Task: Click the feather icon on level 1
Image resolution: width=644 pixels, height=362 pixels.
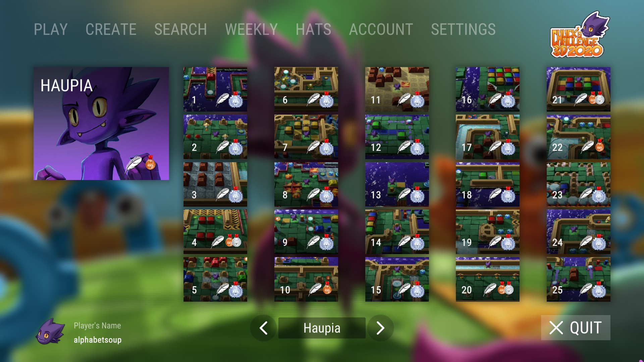Action: (x=222, y=100)
